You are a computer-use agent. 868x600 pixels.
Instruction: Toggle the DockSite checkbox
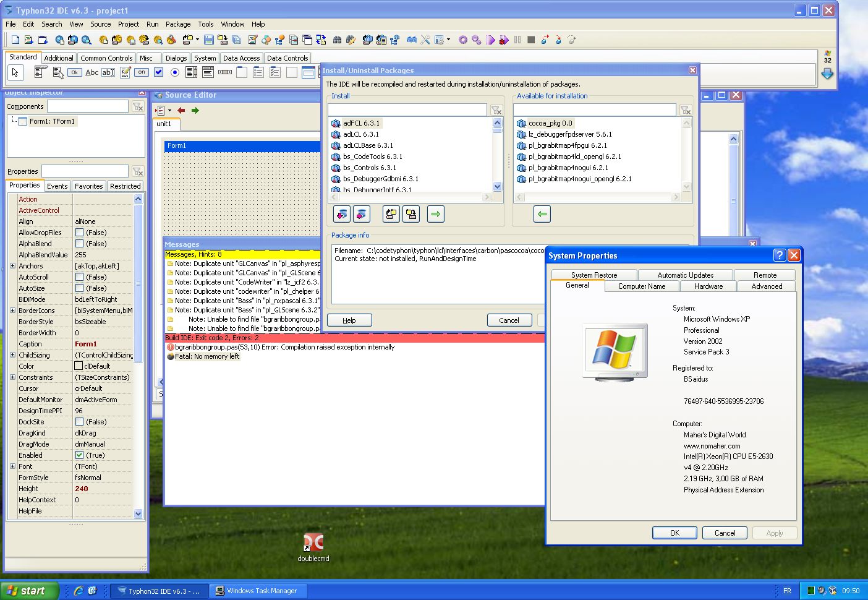tap(79, 422)
